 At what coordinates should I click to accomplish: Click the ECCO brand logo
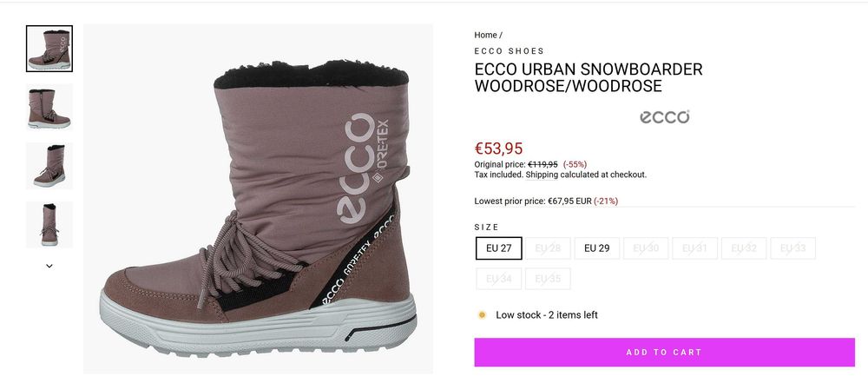[664, 117]
